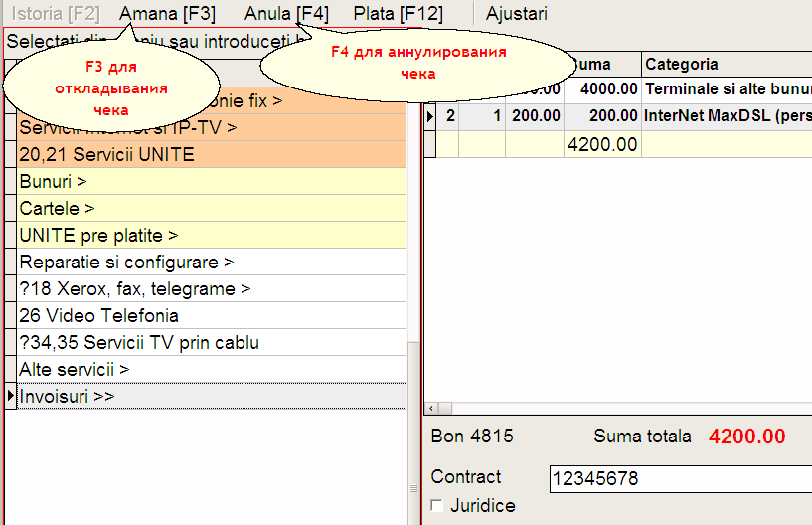Click the 4000.00 sum cell

point(602,89)
